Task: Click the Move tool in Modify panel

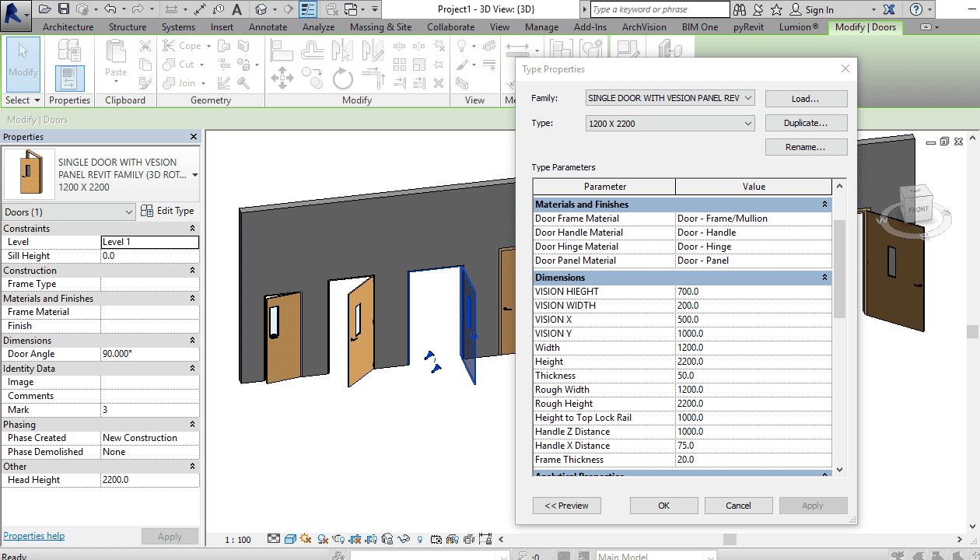Action: click(282, 79)
